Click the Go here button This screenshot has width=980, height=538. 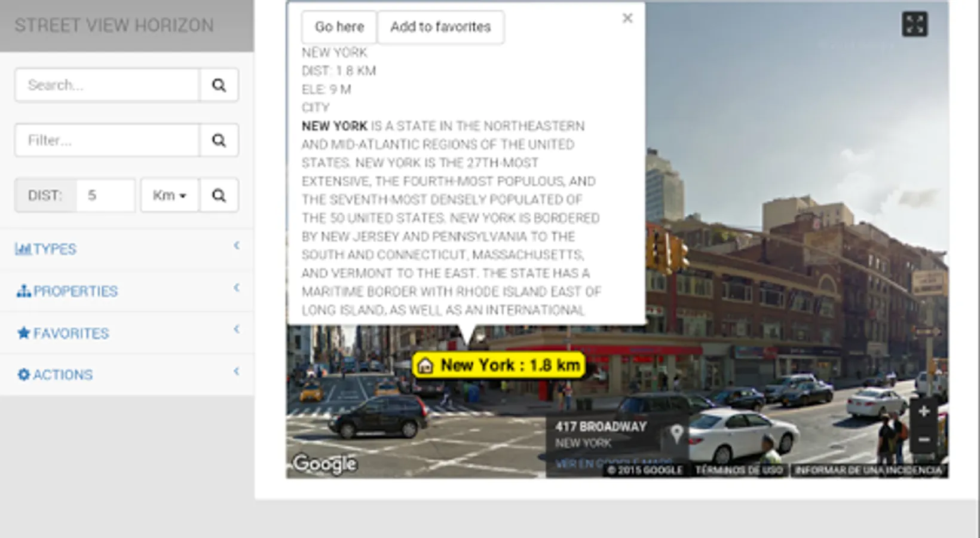[x=339, y=27]
